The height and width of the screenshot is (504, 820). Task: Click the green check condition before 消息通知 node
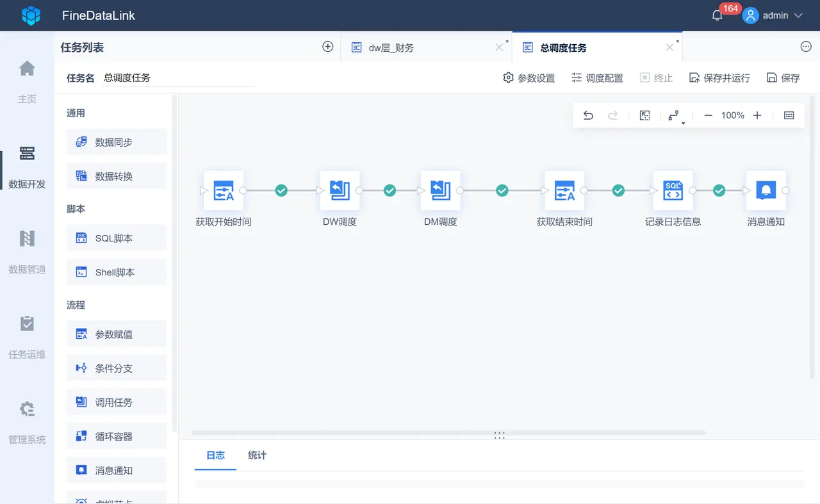[x=719, y=190]
